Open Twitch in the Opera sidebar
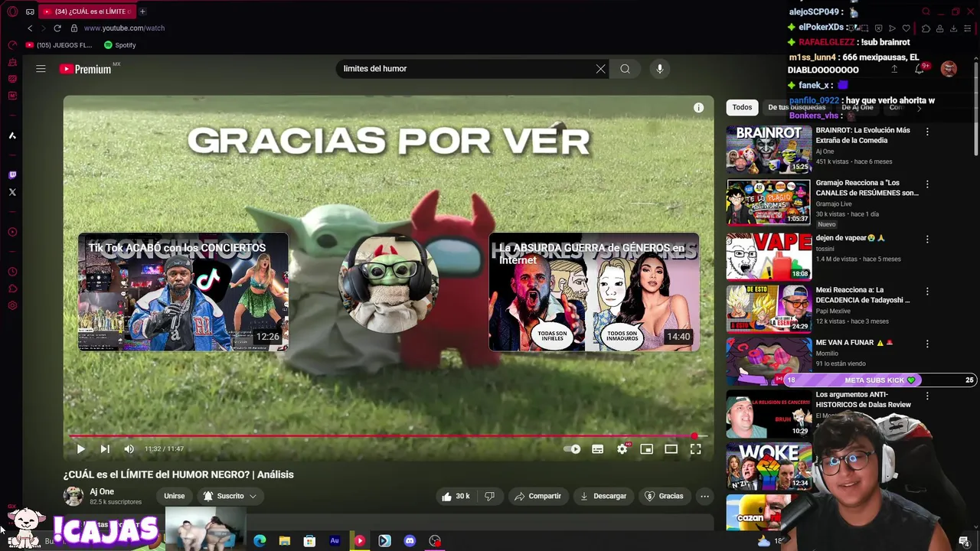 [12, 175]
